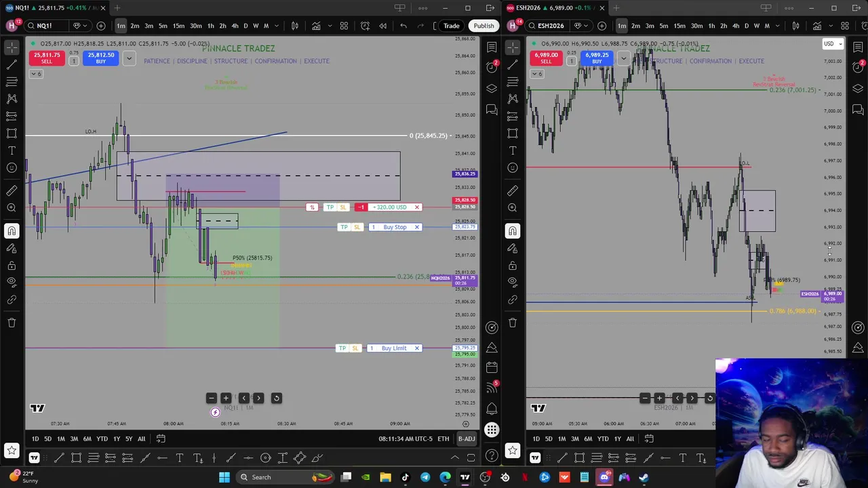The image size is (868, 488).
Task: Collapse drawing toolbar with up chevron
Action: [455, 458]
